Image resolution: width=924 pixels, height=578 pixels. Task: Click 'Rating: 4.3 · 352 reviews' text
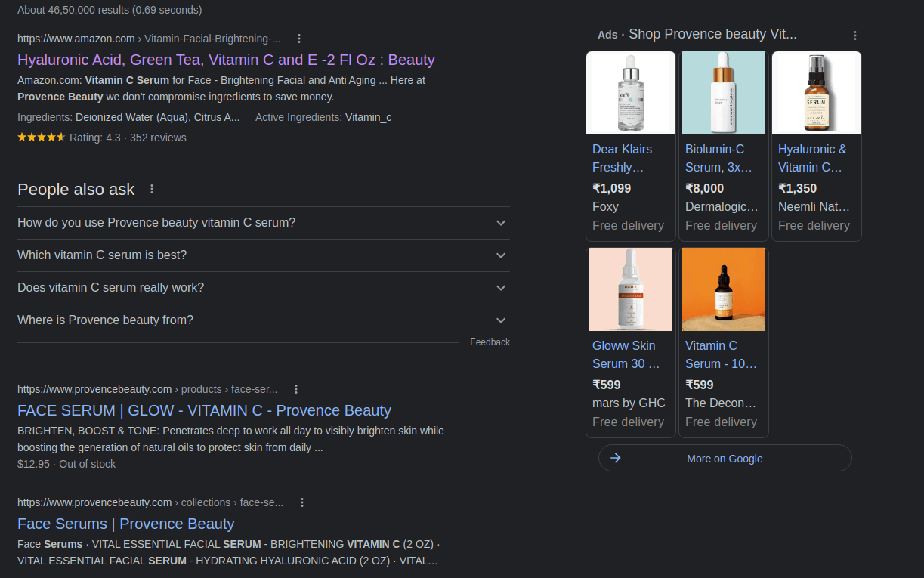coord(128,138)
